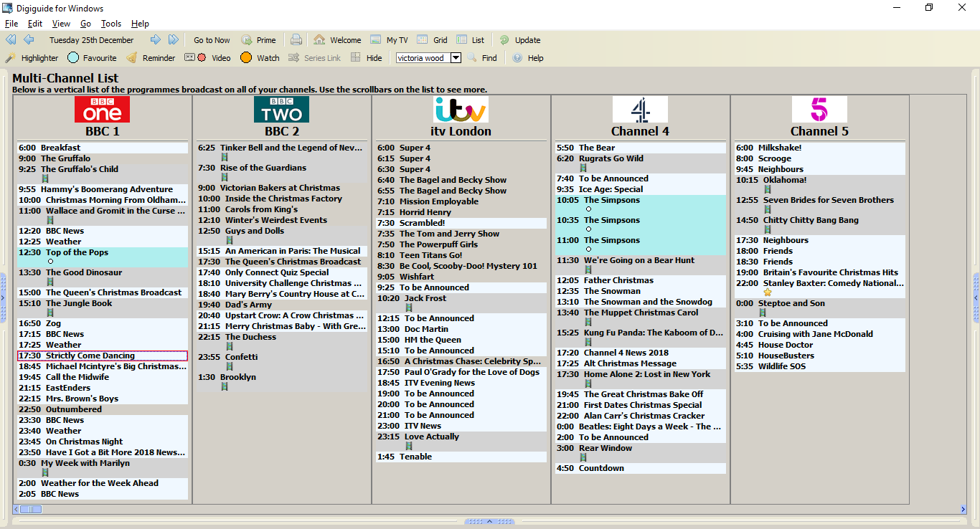
Task: Click the Video record marker
Action: 208,58
